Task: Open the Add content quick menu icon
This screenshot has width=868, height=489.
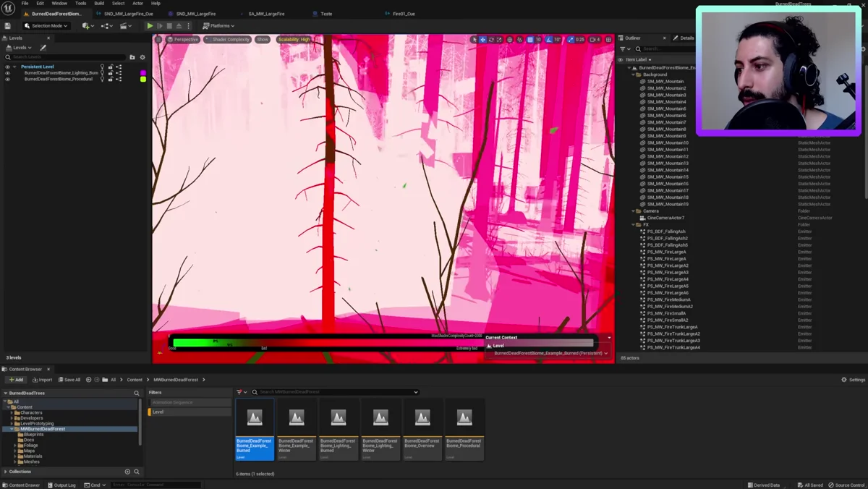Action: (88, 26)
